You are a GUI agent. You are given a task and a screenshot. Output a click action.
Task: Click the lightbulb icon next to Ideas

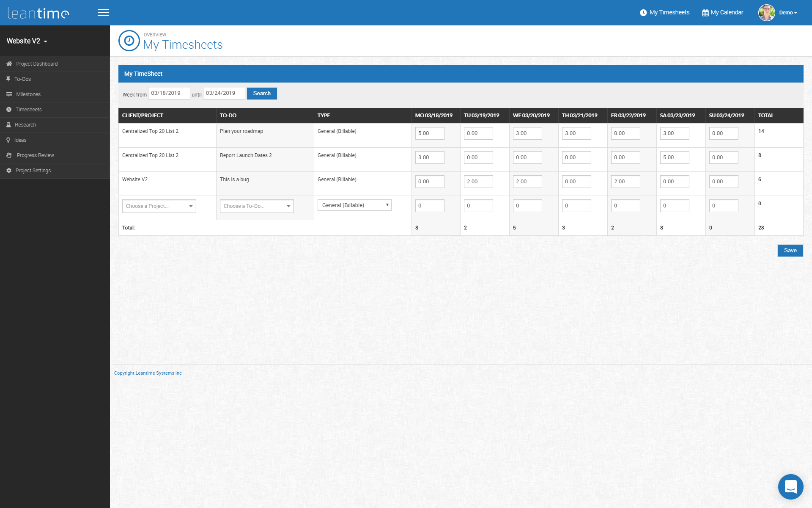(8, 140)
